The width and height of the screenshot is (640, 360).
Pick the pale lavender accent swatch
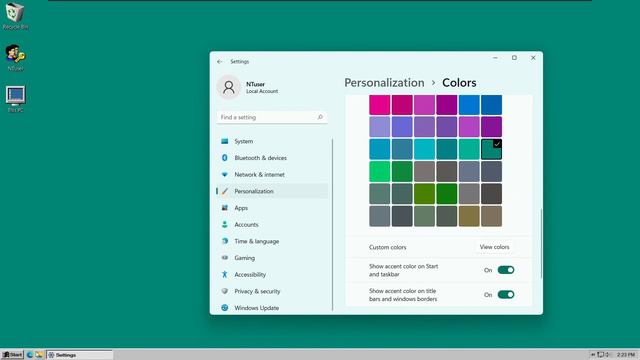(x=380, y=127)
